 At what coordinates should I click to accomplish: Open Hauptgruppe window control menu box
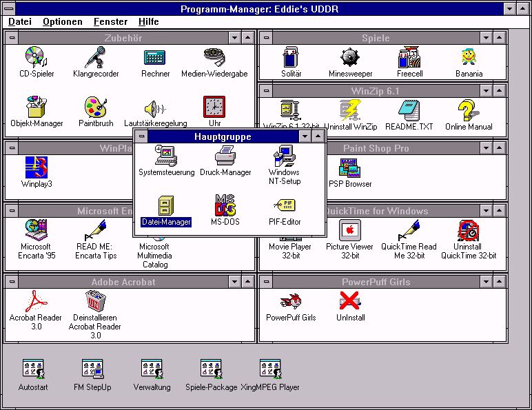[x=141, y=136]
